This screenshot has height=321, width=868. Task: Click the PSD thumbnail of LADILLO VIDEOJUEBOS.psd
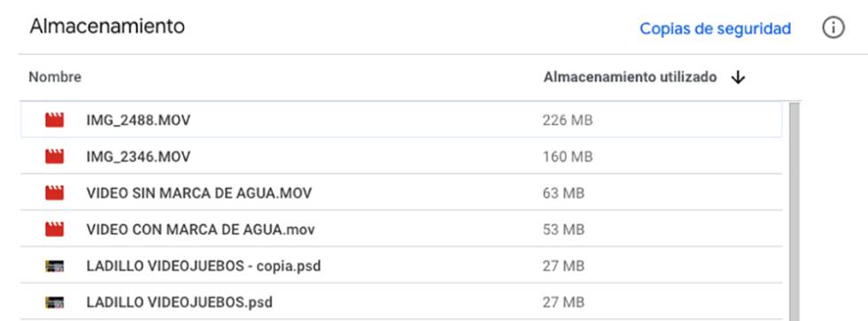tap(54, 302)
